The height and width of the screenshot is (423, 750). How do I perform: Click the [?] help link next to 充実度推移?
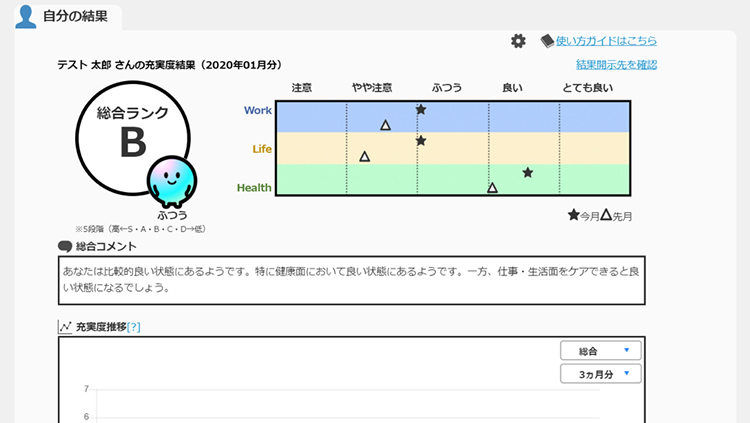click(133, 327)
